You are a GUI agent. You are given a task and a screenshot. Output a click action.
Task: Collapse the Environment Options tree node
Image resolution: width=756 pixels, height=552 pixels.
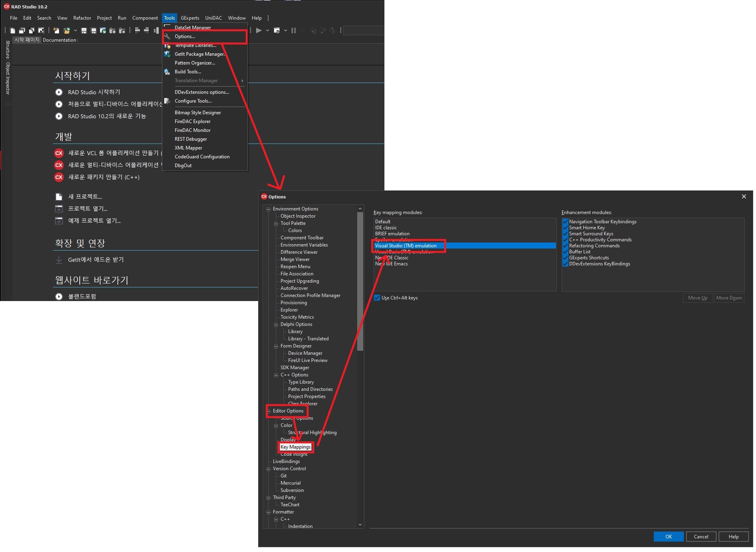pyautogui.click(x=269, y=209)
